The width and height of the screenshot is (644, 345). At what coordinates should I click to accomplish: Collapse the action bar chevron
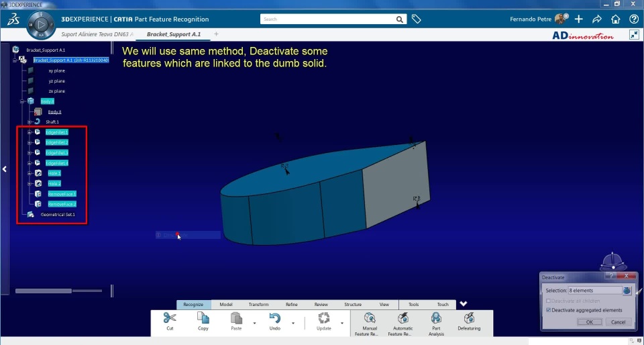464,304
